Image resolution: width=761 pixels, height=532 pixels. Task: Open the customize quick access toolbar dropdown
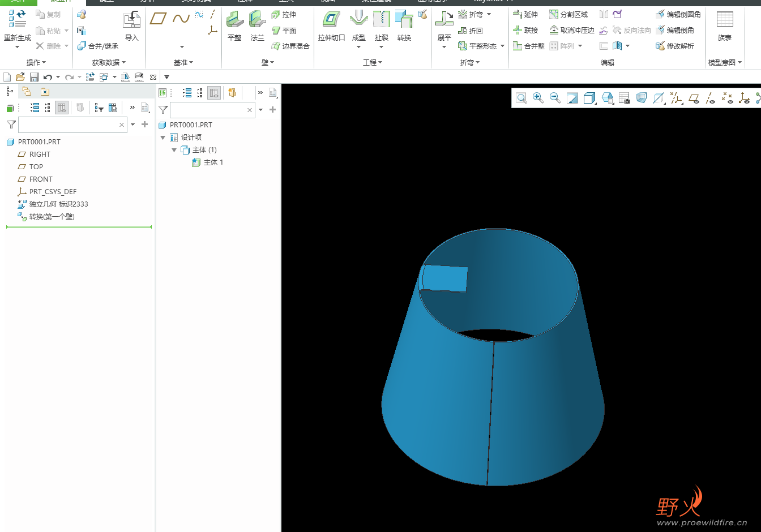166,77
